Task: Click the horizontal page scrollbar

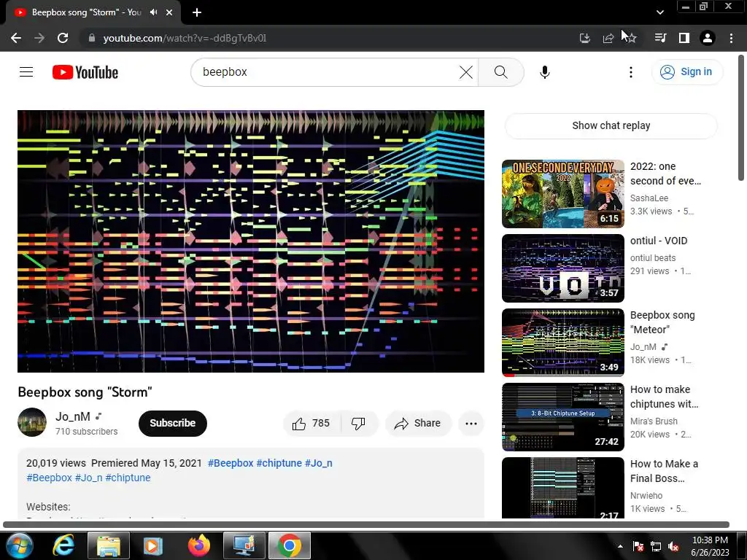Action: click(366, 525)
